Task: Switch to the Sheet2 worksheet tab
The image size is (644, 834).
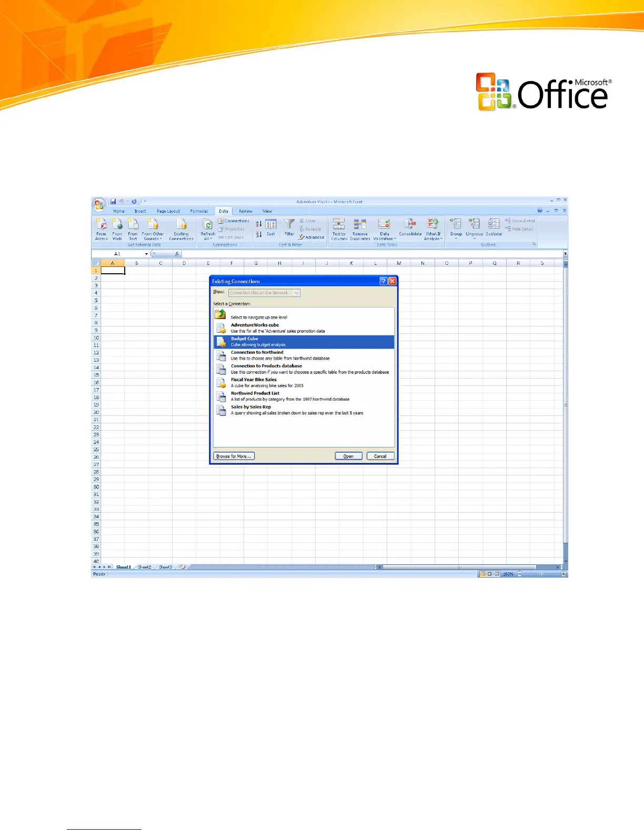Action: [145, 567]
